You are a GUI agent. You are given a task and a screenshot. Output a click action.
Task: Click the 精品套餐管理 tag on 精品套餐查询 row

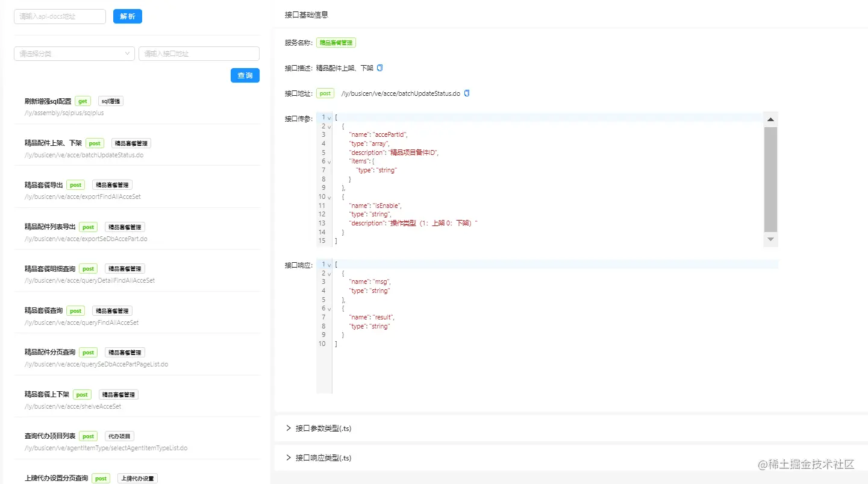click(112, 311)
